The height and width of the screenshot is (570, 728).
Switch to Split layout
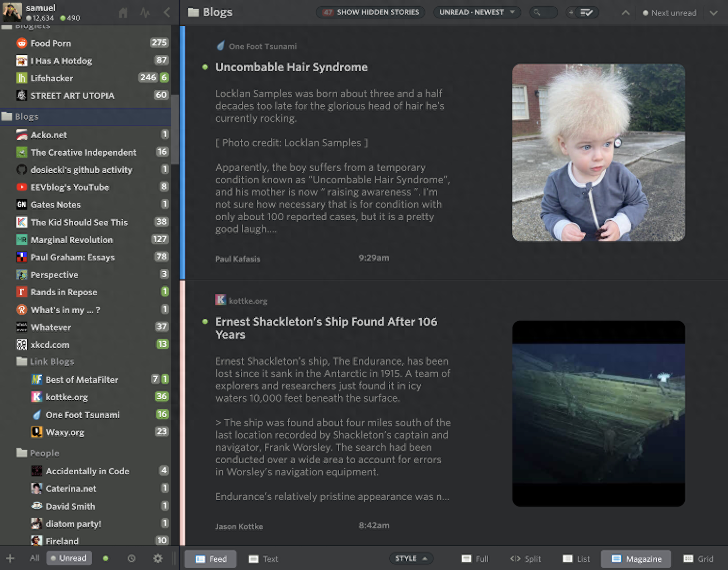[526, 559]
